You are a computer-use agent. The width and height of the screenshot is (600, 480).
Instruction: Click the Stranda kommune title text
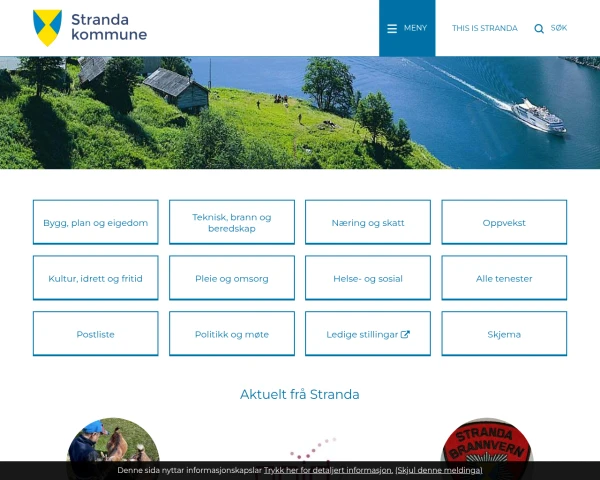pos(109,27)
